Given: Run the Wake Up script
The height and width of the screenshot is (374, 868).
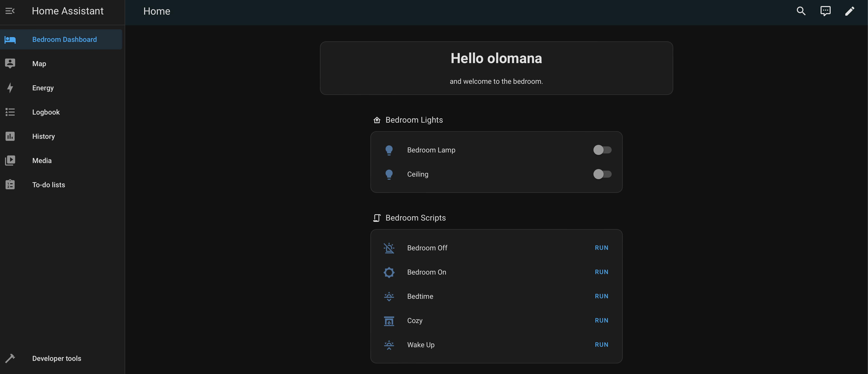Looking at the screenshot, I should pyautogui.click(x=602, y=344).
